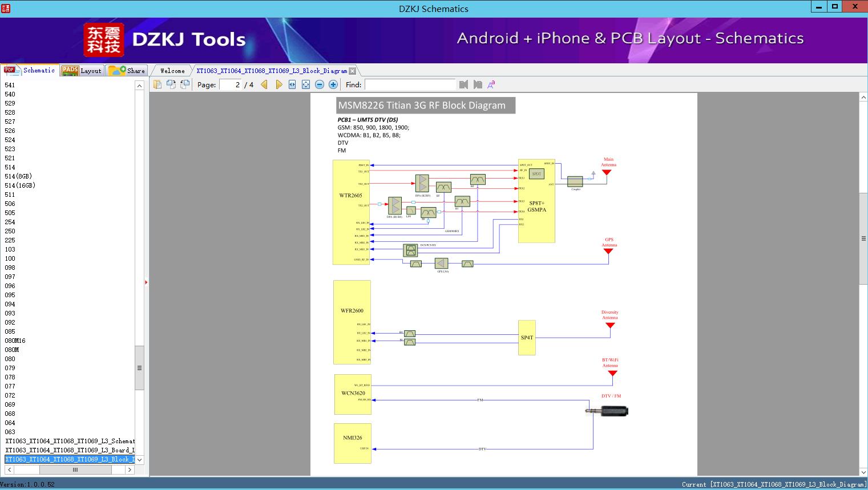Zoom out with the minus icon
This screenshot has width=868, height=490.
click(x=320, y=84)
